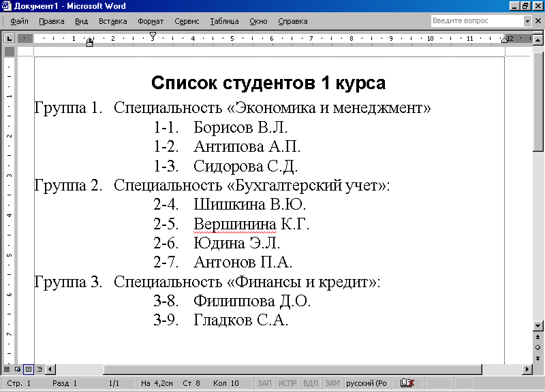Click the horizontal scrollbar left arrow

pos(50,369)
